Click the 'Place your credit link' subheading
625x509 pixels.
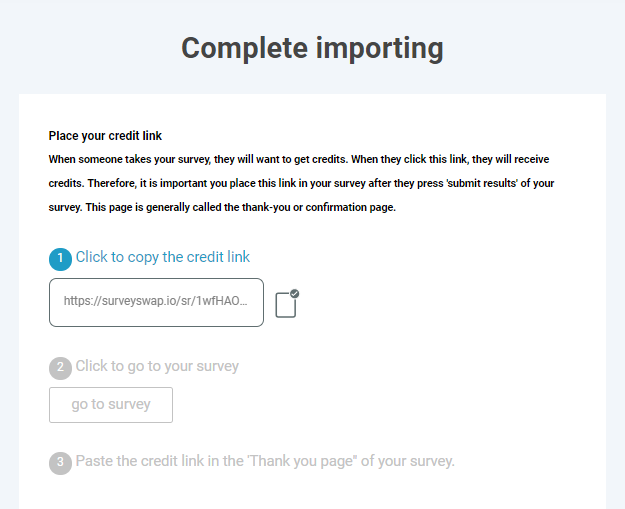(x=105, y=136)
